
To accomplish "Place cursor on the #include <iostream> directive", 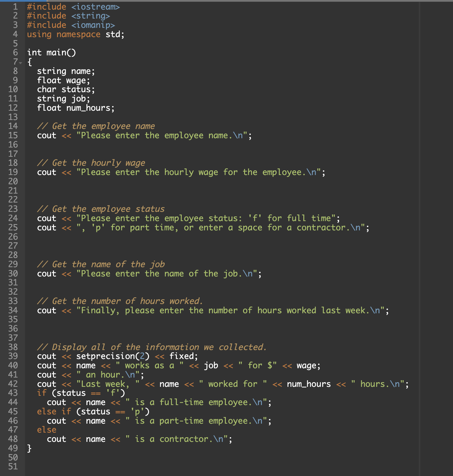I will point(74,7).
